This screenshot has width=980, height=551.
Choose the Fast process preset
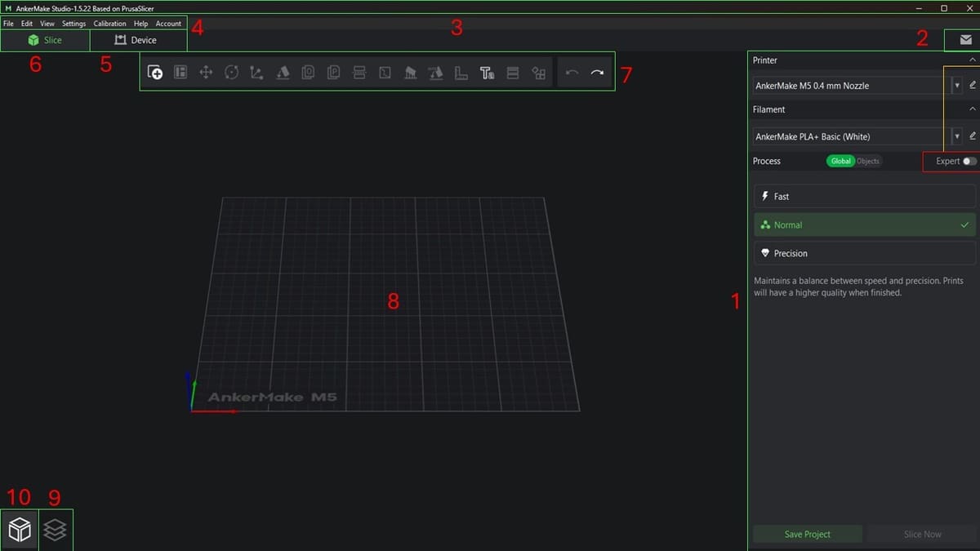[864, 196]
